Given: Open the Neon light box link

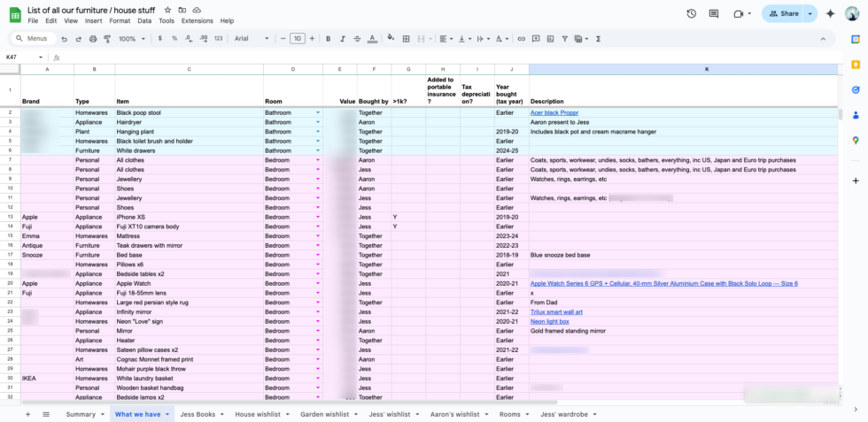Looking at the screenshot, I should 550,321.
